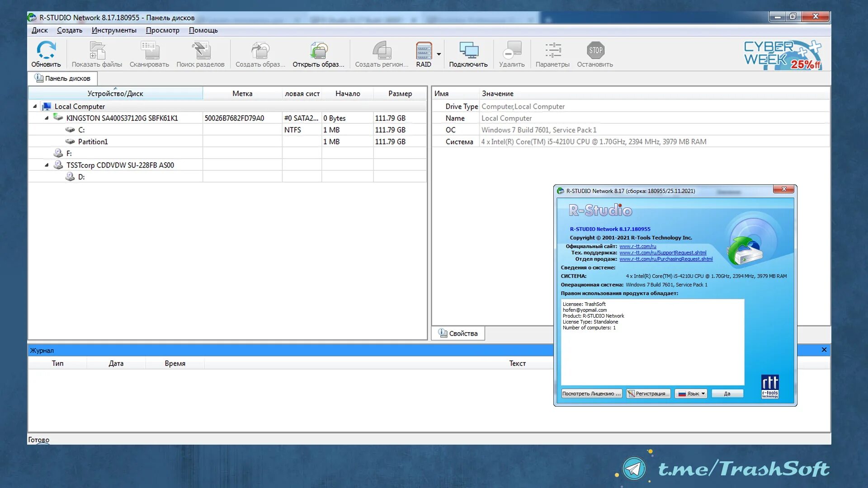Open the official site www.r-tt.com/ru link

click(x=637, y=246)
